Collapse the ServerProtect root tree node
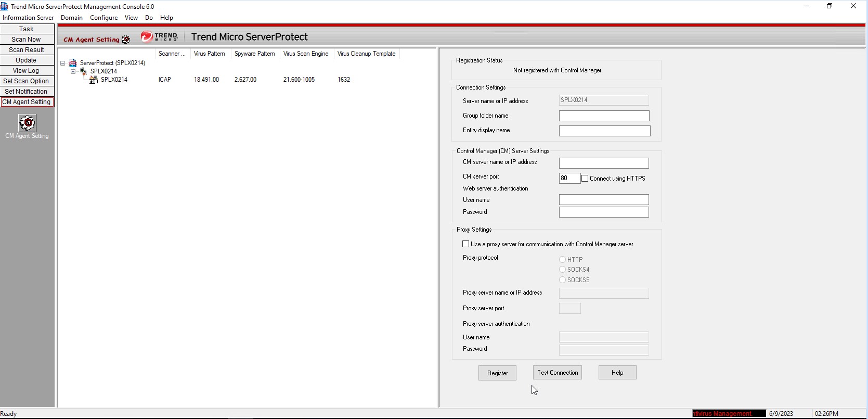Screen dimensions: 868x419 point(62,63)
